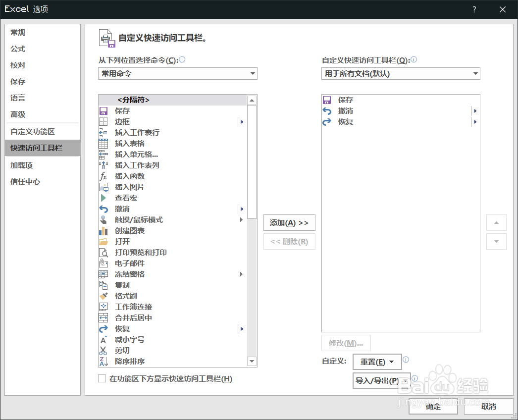Select 撤消 in the quick access list
This screenshot has height=420, width=518.
pyautogui.click(x=345, y=110)
